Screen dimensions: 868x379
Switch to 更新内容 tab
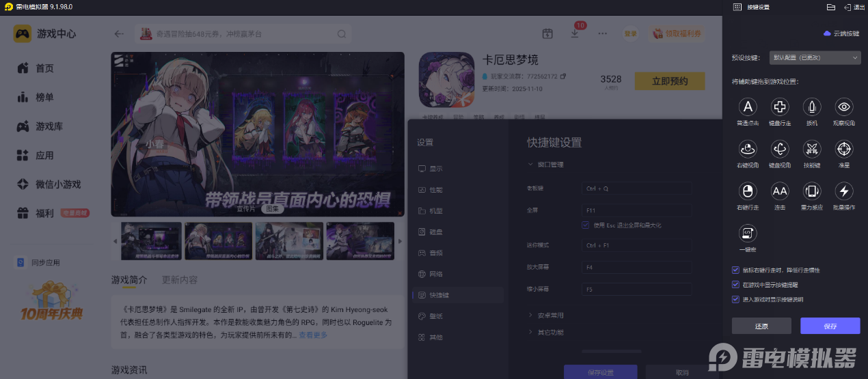point(180,279)
